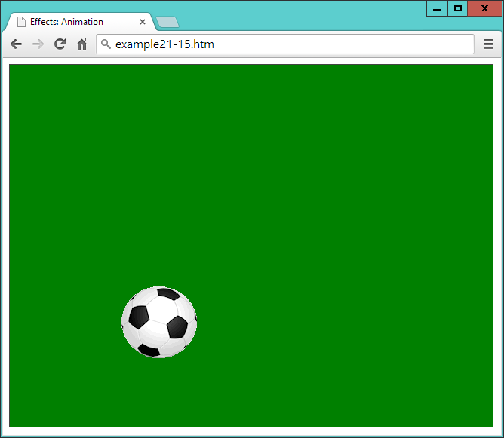
Task: Click the page icon on the tab
Action: pyautogui.click(x=21, y=22)
